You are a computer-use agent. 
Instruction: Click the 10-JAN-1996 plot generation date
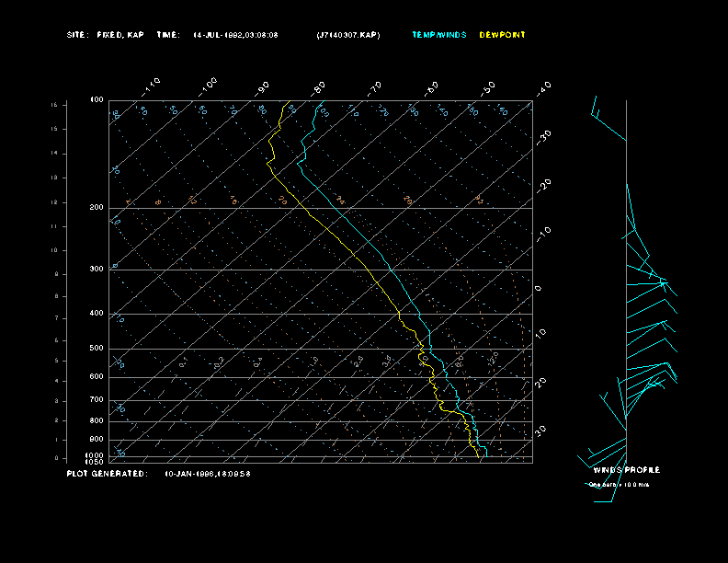click(x=208, y=474)
